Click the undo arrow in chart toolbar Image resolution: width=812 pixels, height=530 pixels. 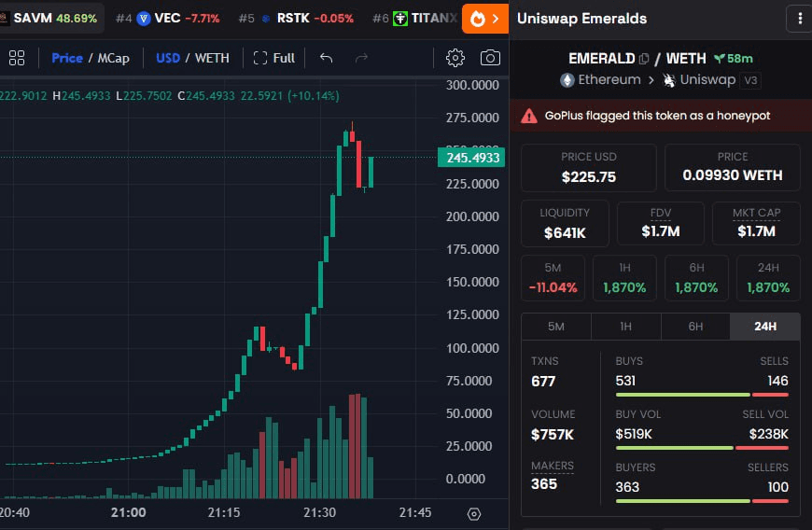pyautogui.click(x=326, y=58)
